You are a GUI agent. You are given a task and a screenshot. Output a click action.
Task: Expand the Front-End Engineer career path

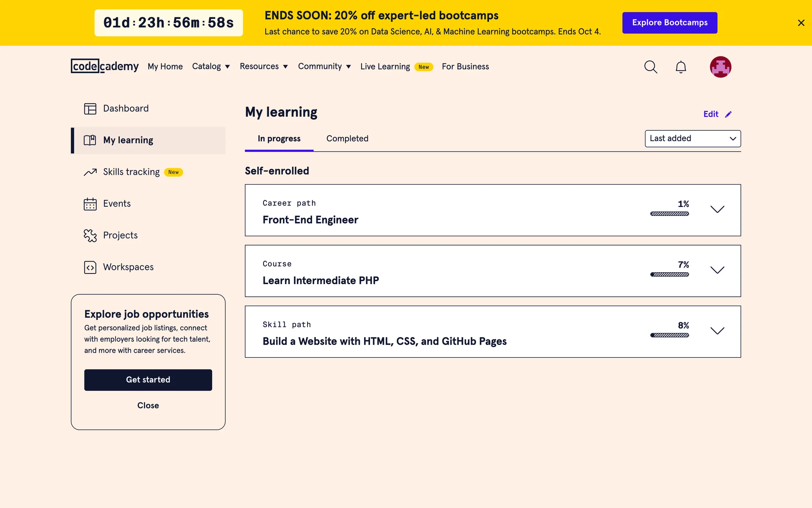pos(717,210)
